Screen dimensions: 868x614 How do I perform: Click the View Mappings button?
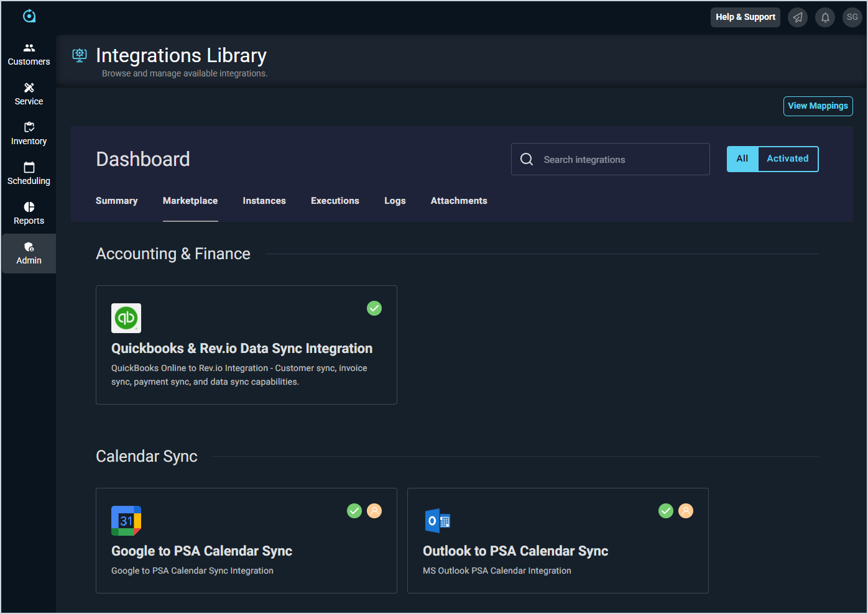tap(818, 106)
